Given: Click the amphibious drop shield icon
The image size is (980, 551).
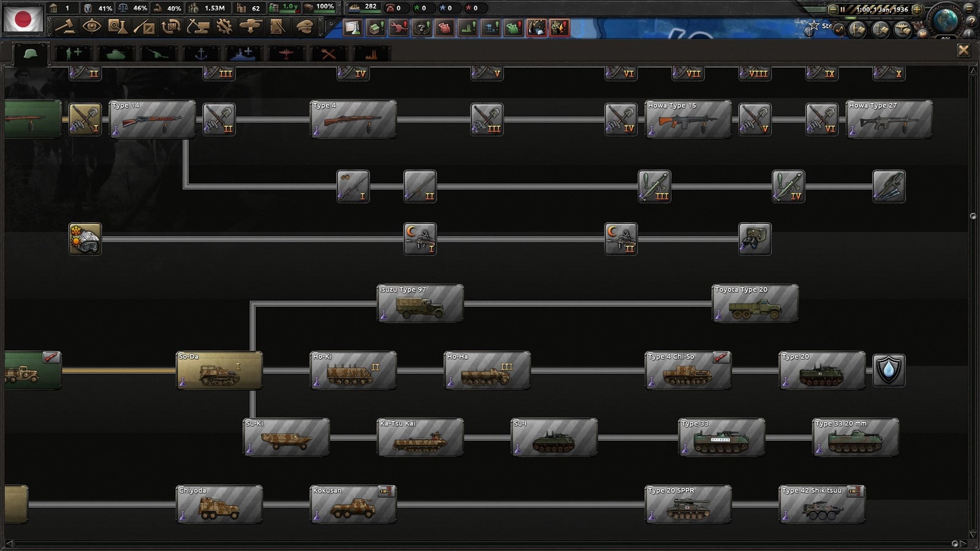Looking at the screenshot, I should [889, 370].
